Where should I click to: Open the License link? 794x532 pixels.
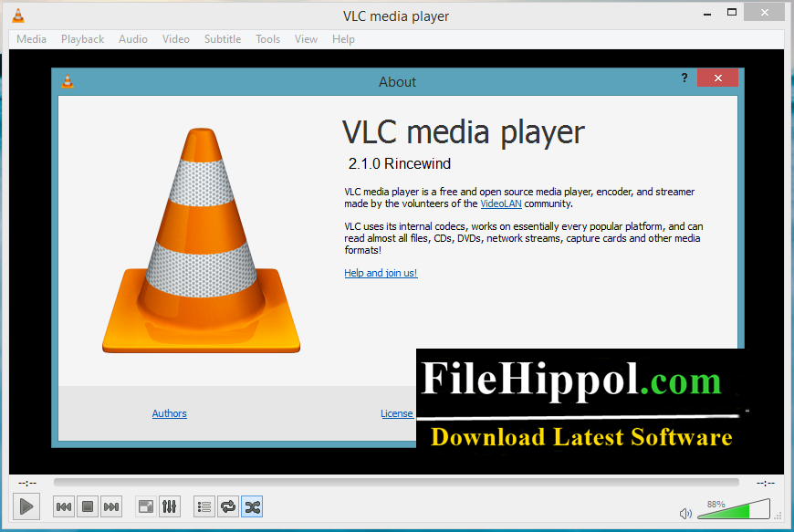(x=396, y=413)
